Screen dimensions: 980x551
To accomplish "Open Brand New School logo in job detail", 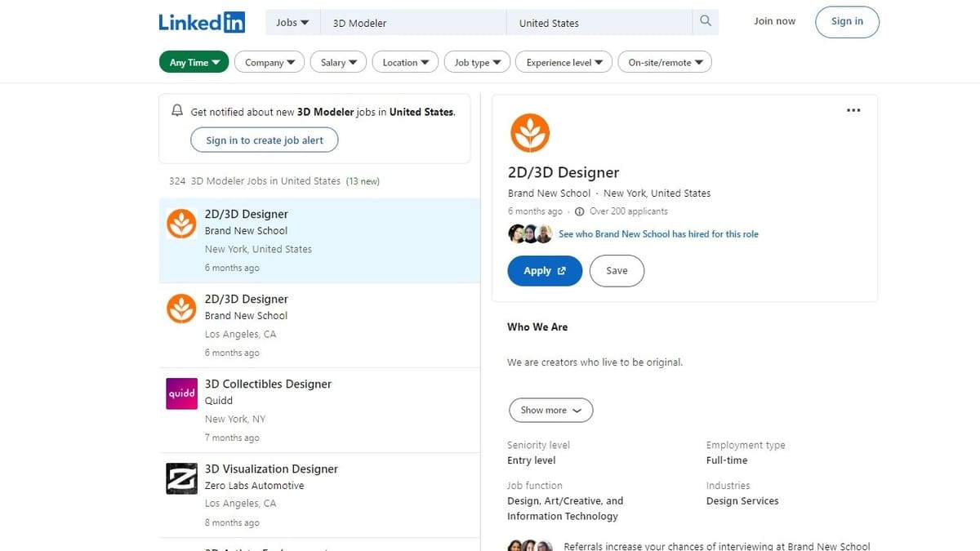I will coord(530,133).
